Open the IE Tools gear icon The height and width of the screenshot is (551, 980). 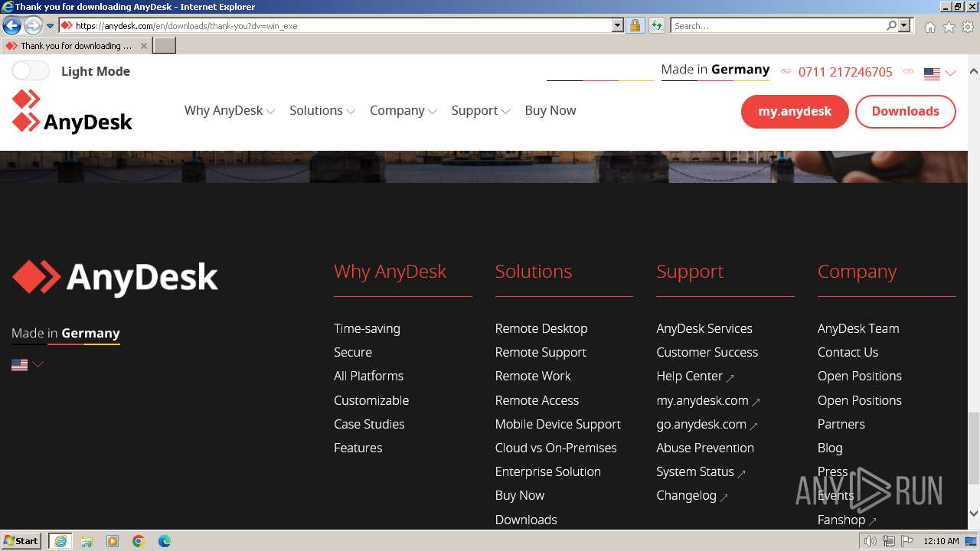pos(968,27)
